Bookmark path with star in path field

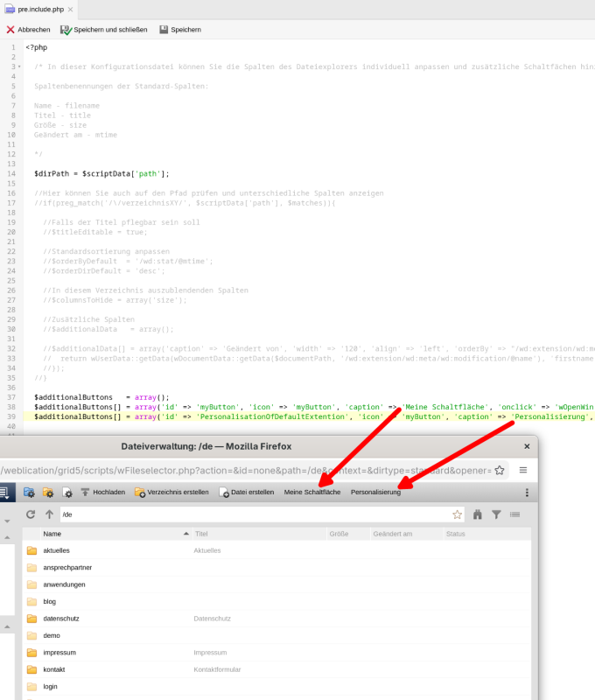coord(457,514)
